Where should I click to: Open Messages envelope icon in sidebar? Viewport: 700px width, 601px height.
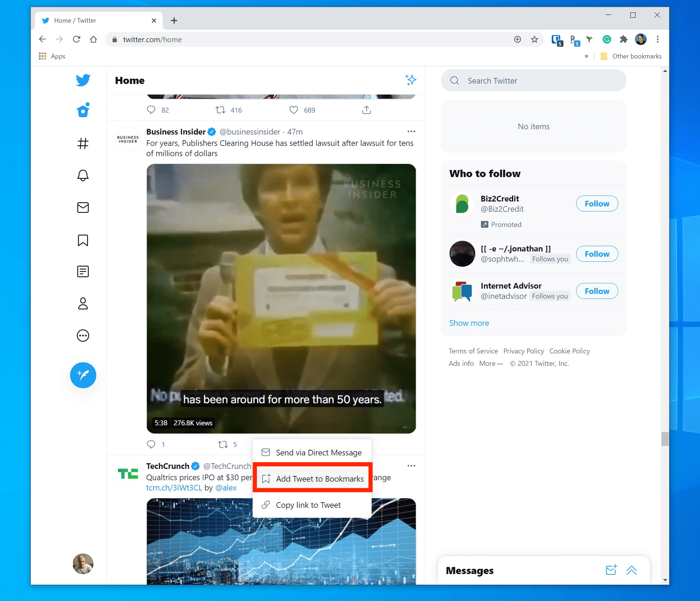click(83, 208)
